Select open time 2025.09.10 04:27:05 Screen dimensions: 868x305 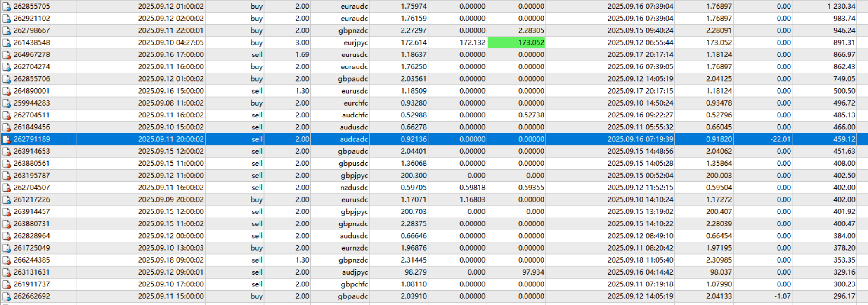click(171, 42)
